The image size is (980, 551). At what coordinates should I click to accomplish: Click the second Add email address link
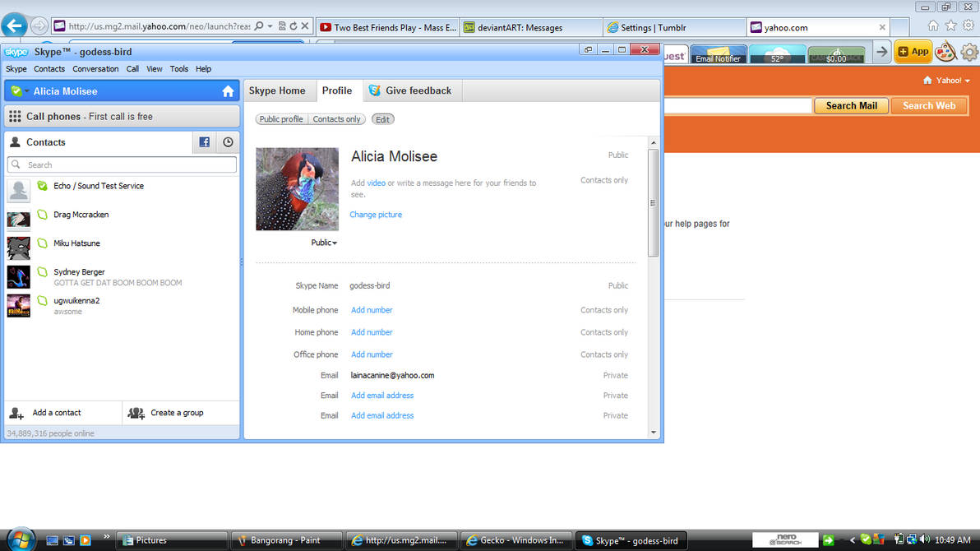[x=382, y=415]
